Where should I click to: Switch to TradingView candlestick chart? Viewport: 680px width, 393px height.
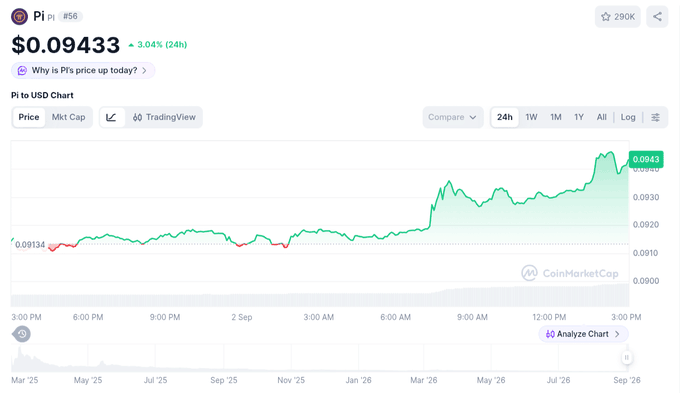pos(164,117)
